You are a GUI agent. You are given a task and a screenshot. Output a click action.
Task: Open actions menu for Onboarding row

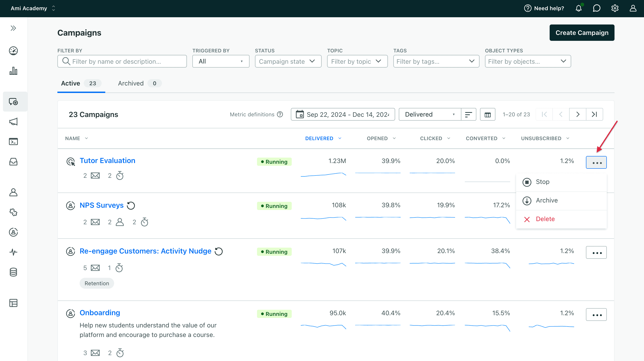tap(596, 315)
